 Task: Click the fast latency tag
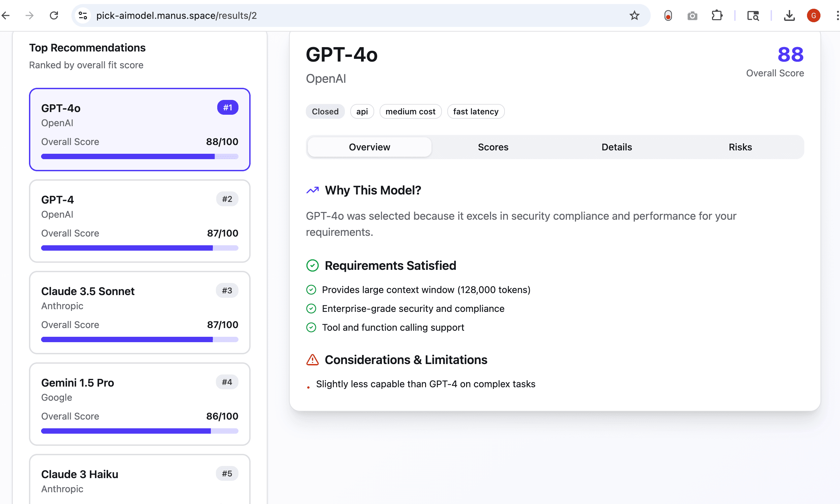coord(475,111)
